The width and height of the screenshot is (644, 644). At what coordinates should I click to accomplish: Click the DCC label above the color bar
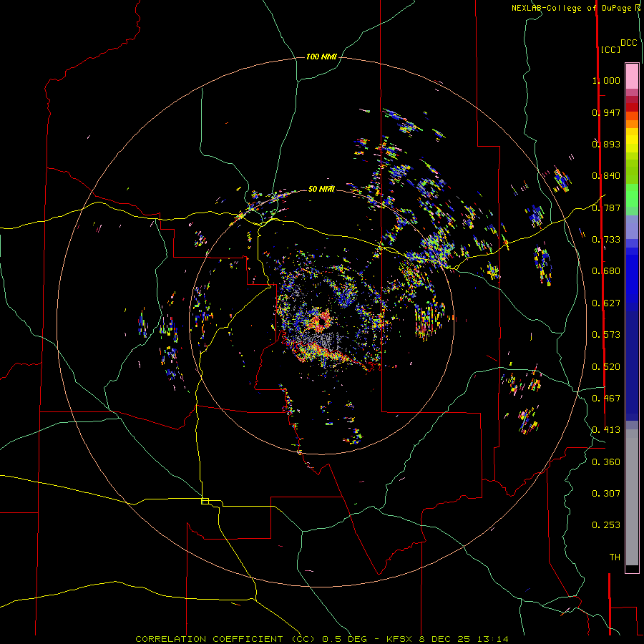tap(628, 43)
